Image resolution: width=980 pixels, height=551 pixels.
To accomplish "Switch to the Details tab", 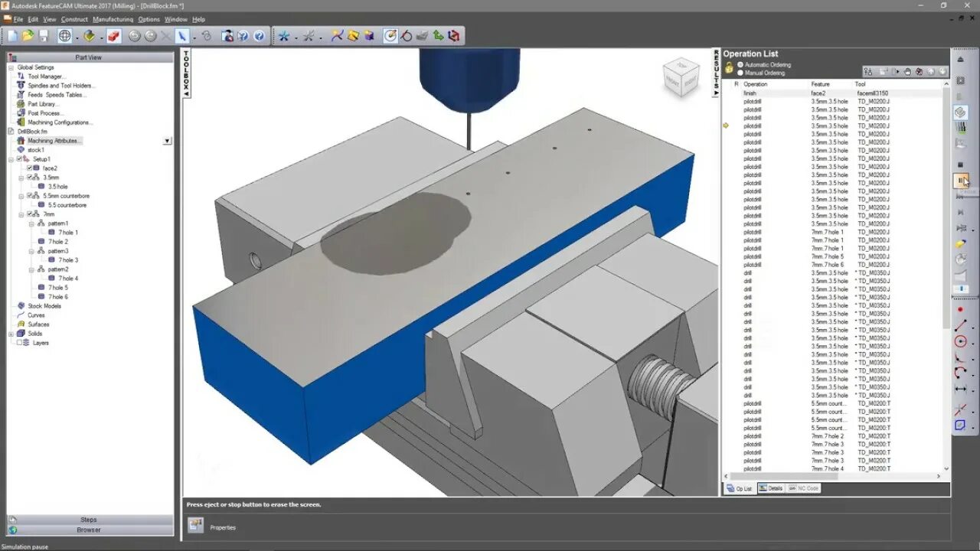I will pyautogui.click(x=771, y=488).
